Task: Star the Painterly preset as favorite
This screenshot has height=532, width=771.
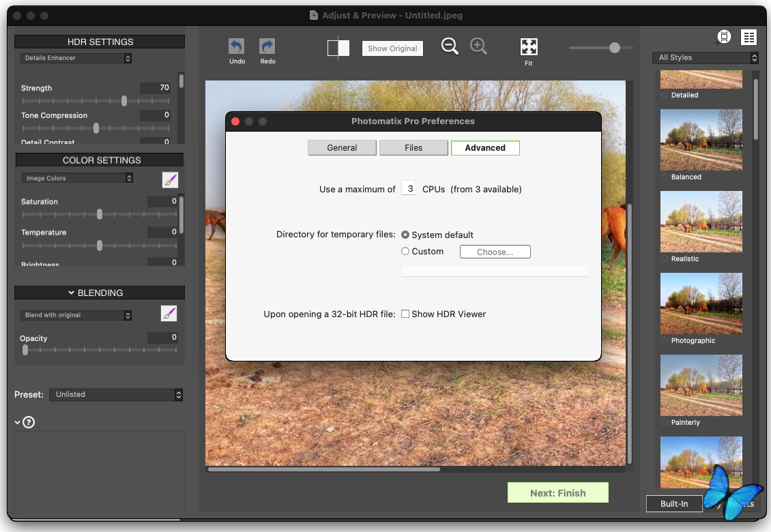Action: click(665, 422)
